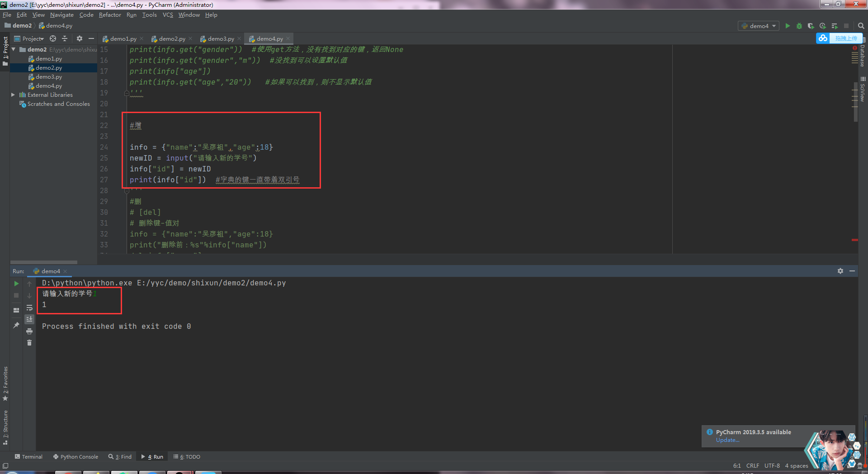Click the print output icon
This screenshot has height=474, width=868.
click(29, 331)
